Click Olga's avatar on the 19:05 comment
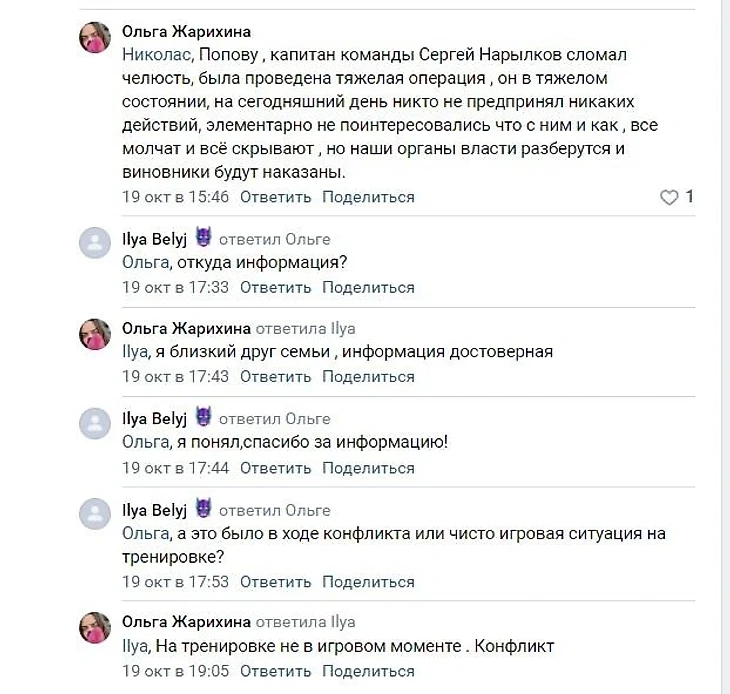 pyautogui.click(x=95, y=628)
